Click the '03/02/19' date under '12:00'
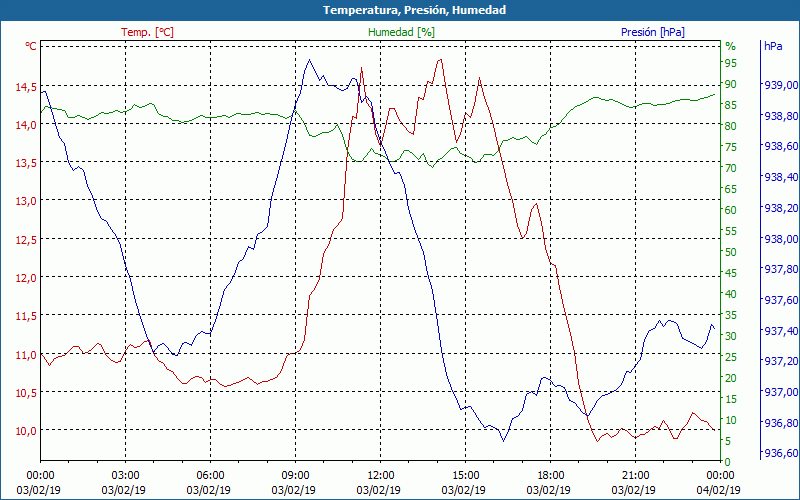Image resolution: width=800 pixels, height=500 pixels. 379,491
